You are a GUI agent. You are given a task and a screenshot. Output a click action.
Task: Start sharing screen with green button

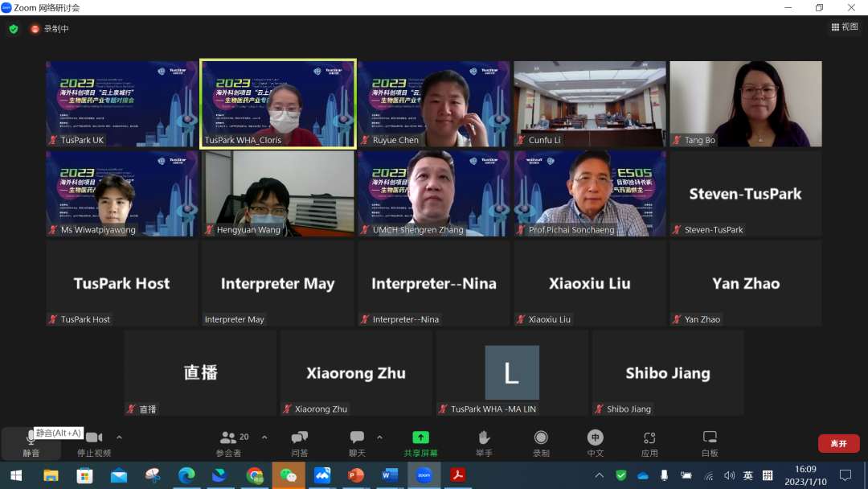[x=420, y=444]
